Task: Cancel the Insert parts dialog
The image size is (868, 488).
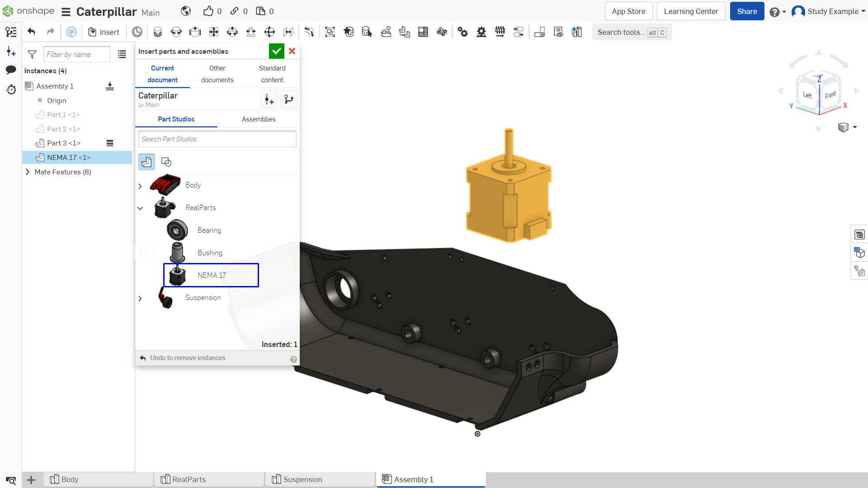Action: pos(292,51)
